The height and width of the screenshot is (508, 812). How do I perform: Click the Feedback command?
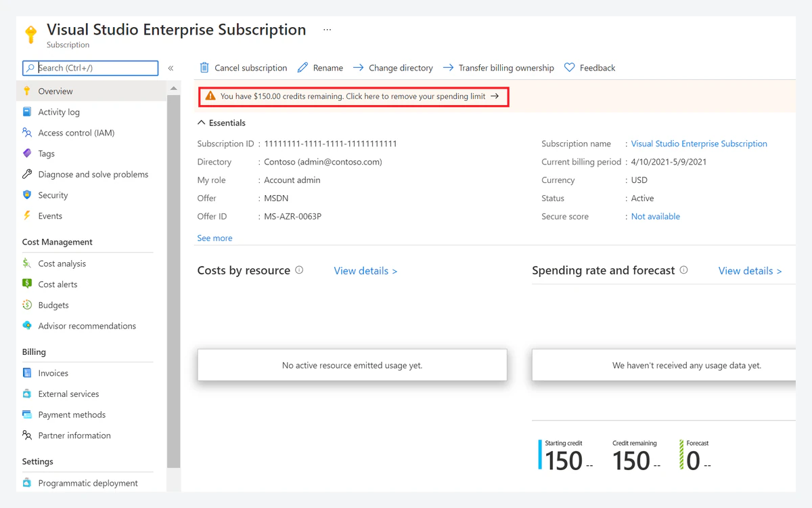[590, 68]
